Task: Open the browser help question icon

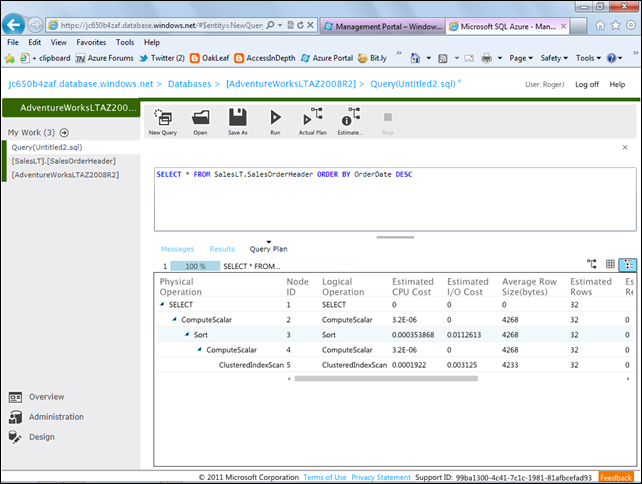Action: (x=611, y=58)
